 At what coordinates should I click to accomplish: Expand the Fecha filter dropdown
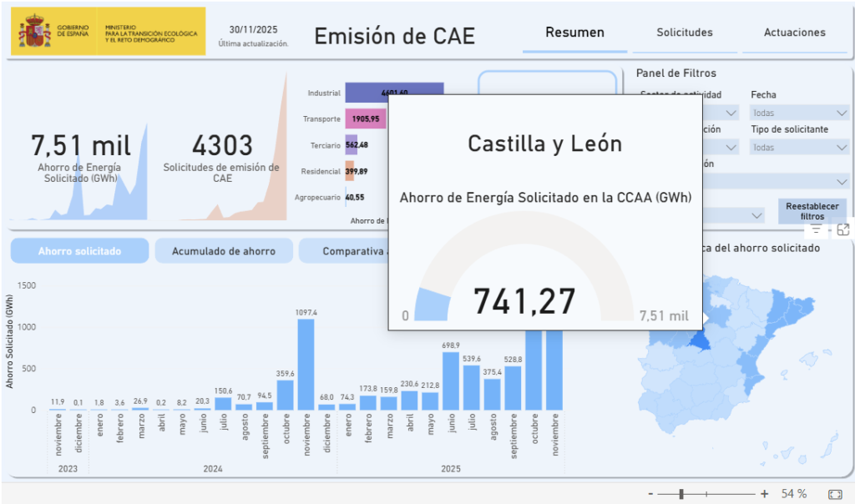(800, 113)
